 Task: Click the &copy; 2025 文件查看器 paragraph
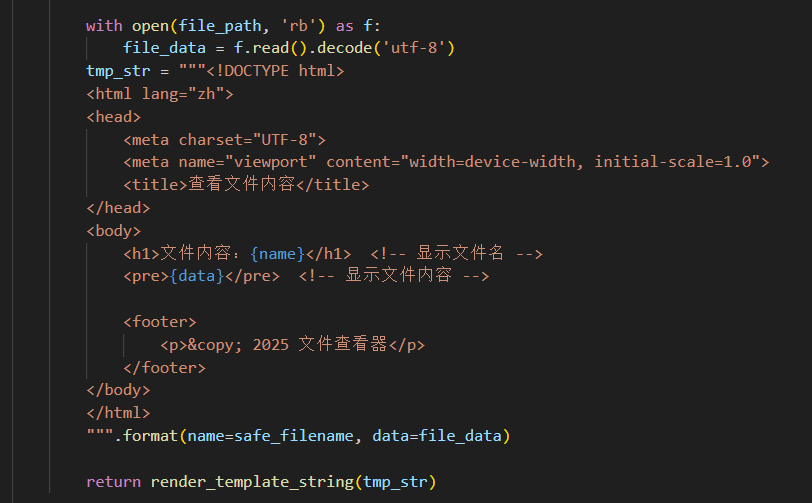click(292, 345)
